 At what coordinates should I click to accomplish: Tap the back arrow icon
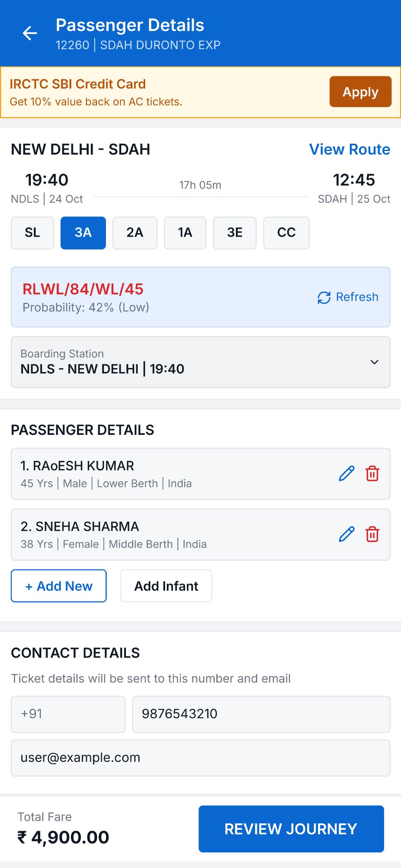(x=30, y=33)
